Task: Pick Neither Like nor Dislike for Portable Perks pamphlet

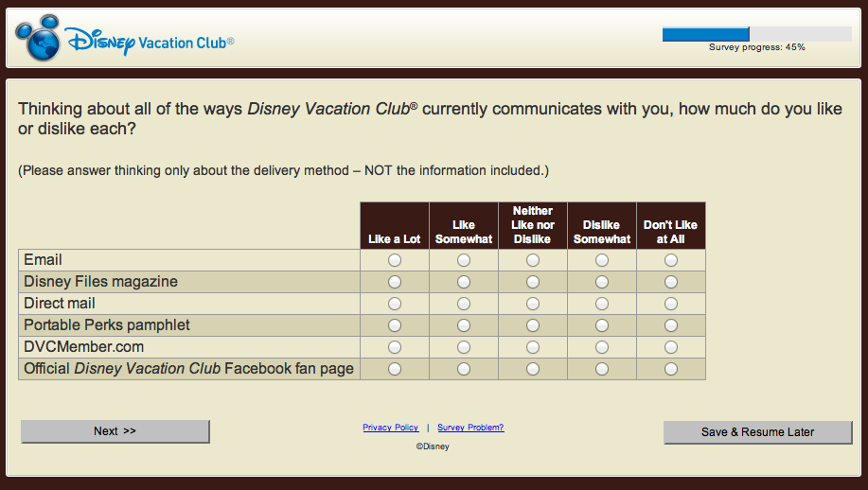Action: pos(533,325)
